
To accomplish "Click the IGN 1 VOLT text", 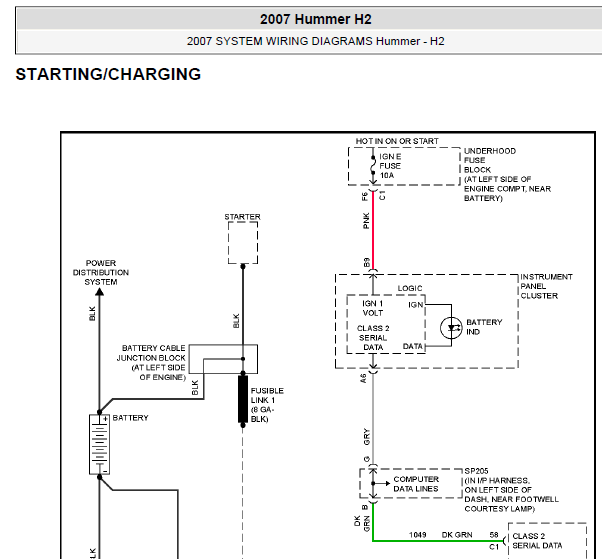I will 372,308.
